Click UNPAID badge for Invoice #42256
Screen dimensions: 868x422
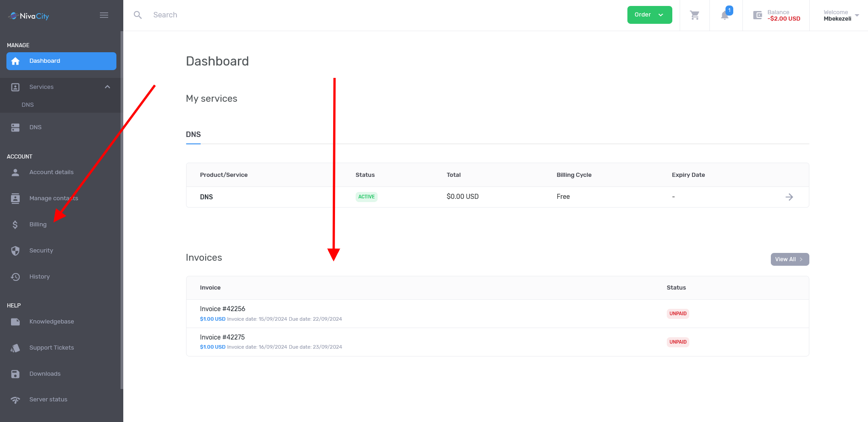pos(678,314)
